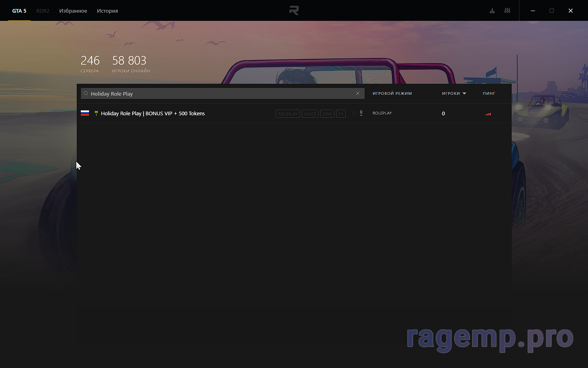
Task: Maximize the launcher window
Action: point(552,11)
